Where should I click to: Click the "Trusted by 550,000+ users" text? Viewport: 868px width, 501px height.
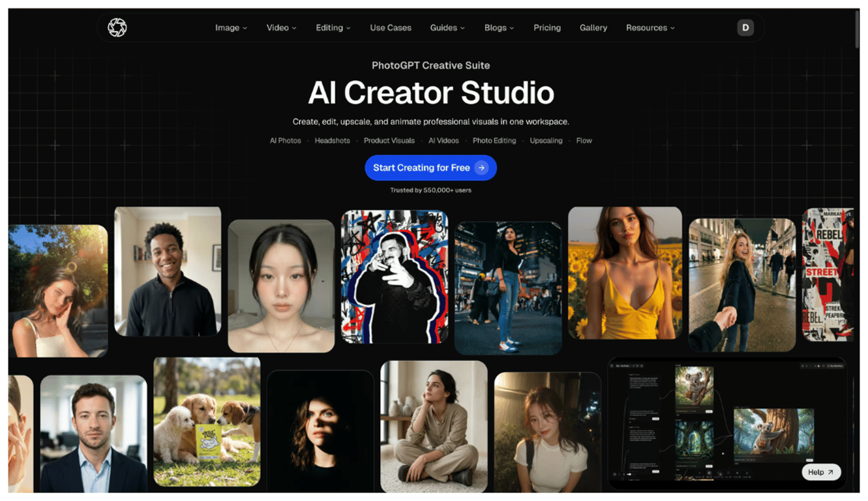tap(430, 190)
